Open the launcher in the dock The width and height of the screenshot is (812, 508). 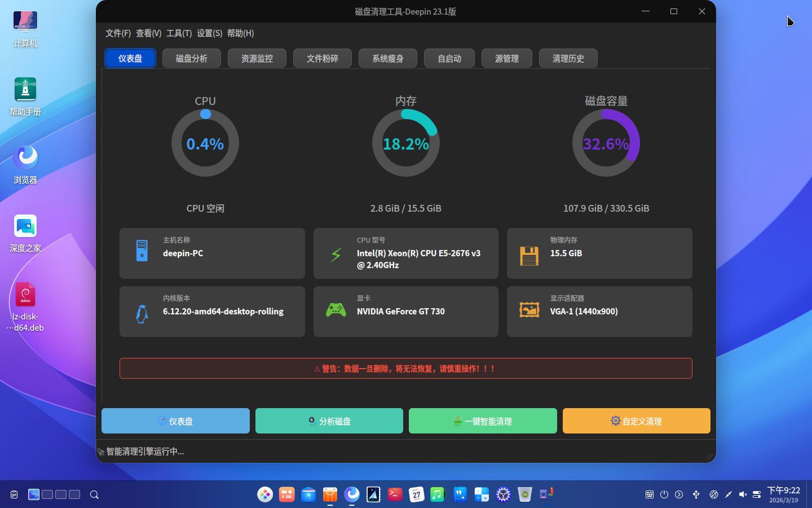[265, 494]
